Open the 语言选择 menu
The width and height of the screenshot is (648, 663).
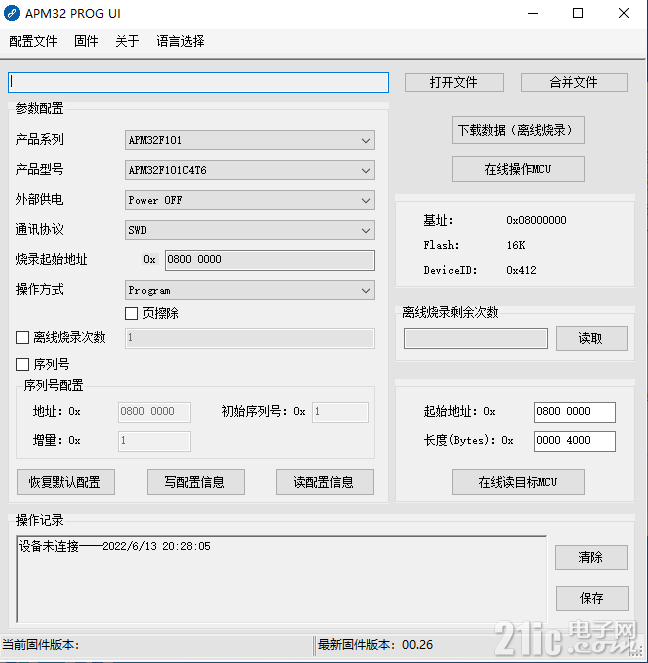click(x=180, y=41)
